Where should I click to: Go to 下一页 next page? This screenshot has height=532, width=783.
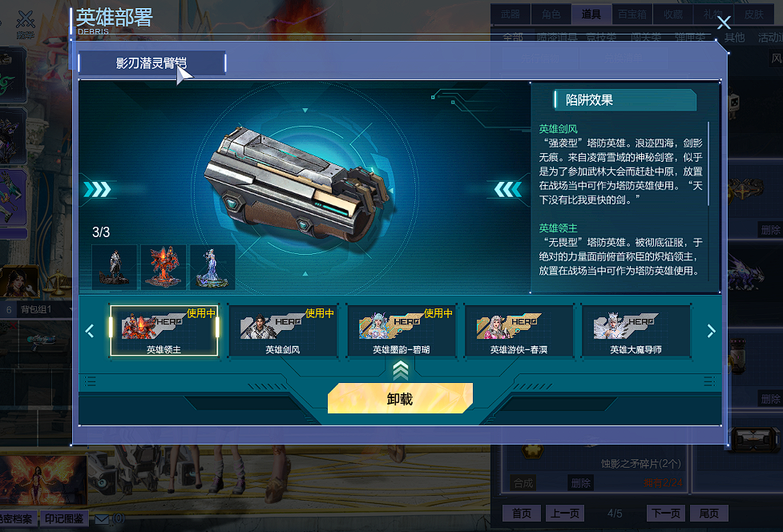666,514
